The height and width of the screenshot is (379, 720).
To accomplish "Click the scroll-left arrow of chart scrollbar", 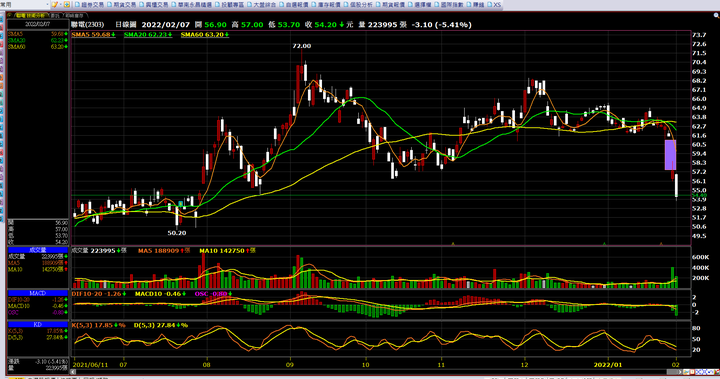I will [73, 372].
